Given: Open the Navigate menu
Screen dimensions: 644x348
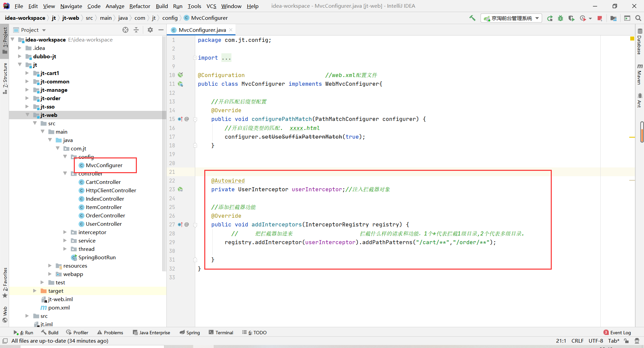Looking at the screenshot, I should [x=71, y=6].
